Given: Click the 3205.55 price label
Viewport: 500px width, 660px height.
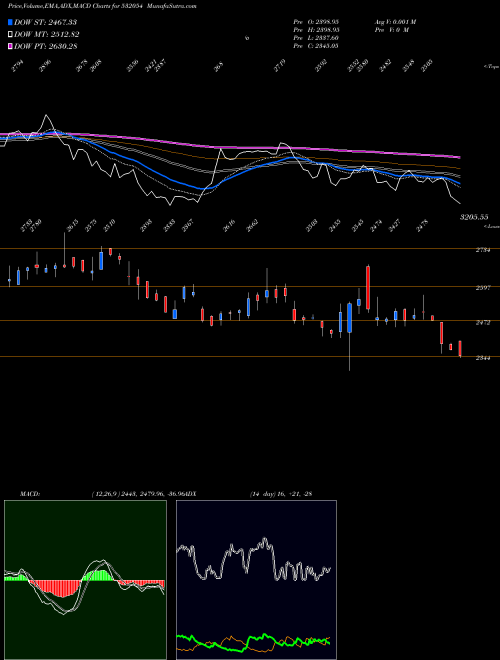Looking at the screenshot, I should tap(474, 217).
